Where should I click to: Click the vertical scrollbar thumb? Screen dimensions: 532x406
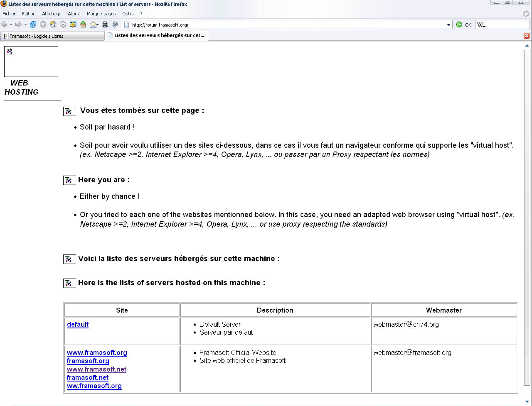(x=527, y=218)
